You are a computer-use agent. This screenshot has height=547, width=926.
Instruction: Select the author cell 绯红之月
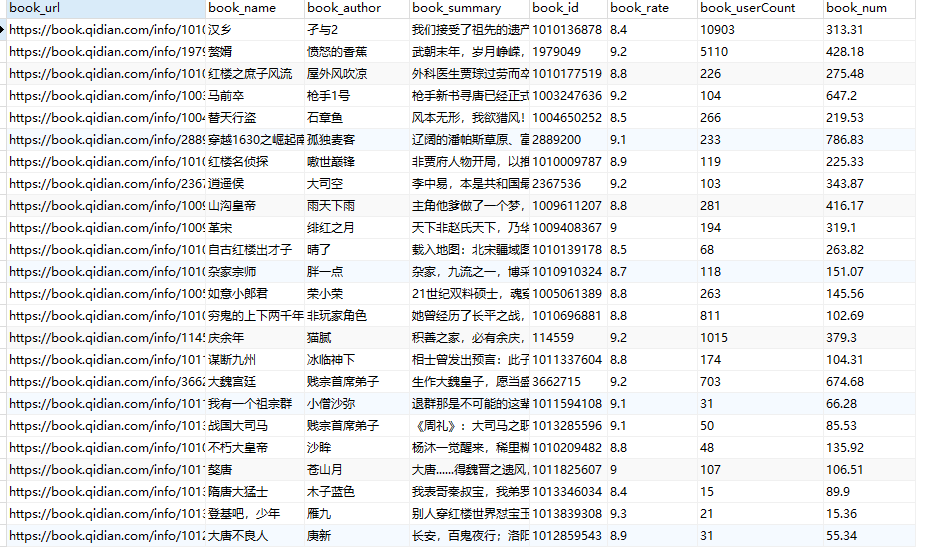click(357, 227)
